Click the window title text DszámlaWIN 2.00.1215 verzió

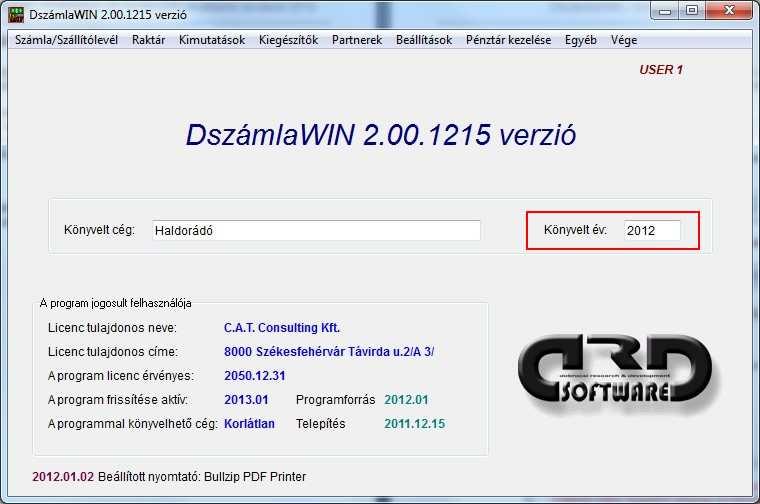[108, 15]
